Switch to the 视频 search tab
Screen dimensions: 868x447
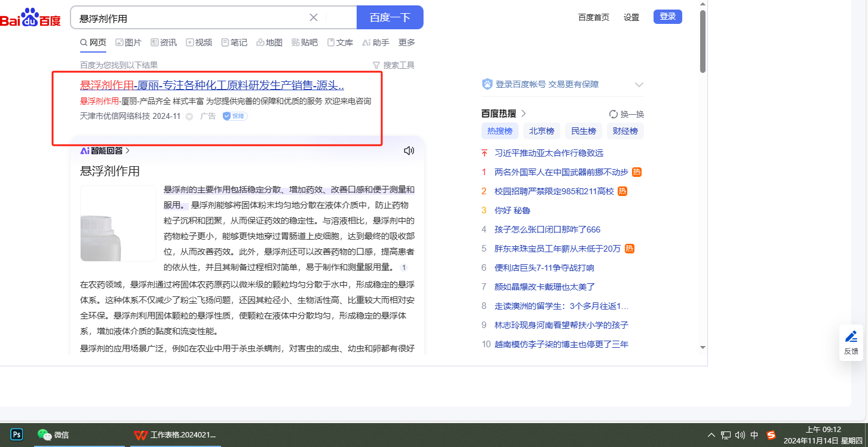click(x=199, y=42)
